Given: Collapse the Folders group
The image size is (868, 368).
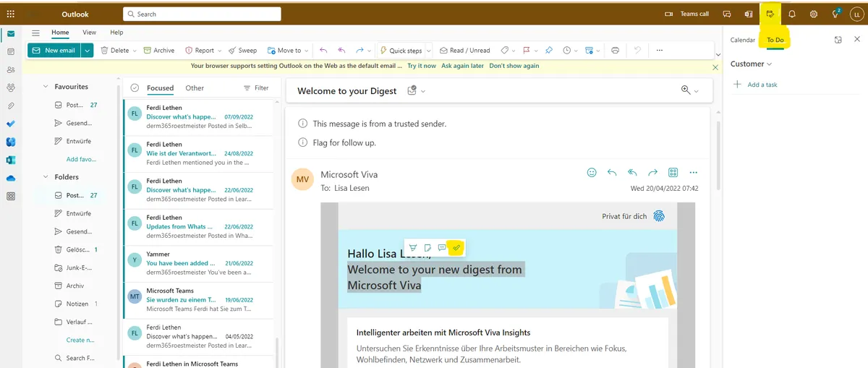Looking at the screenshot, I should coord(45,177).
